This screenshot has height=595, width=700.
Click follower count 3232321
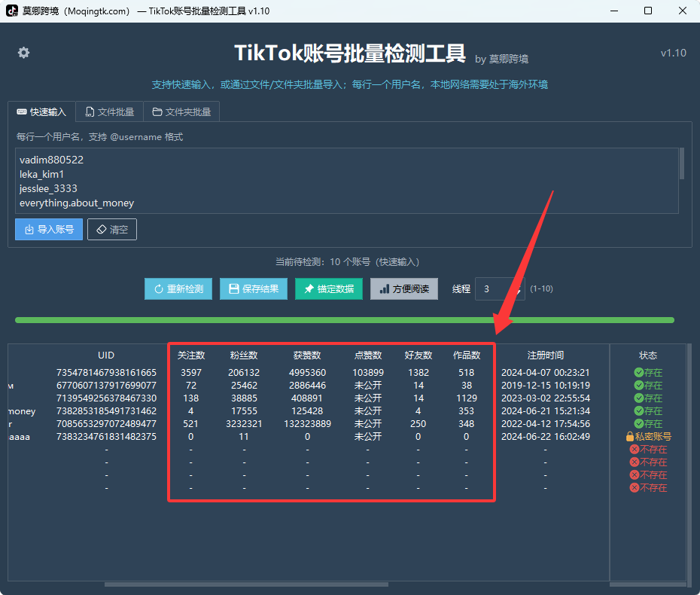(x=244, y=423)
